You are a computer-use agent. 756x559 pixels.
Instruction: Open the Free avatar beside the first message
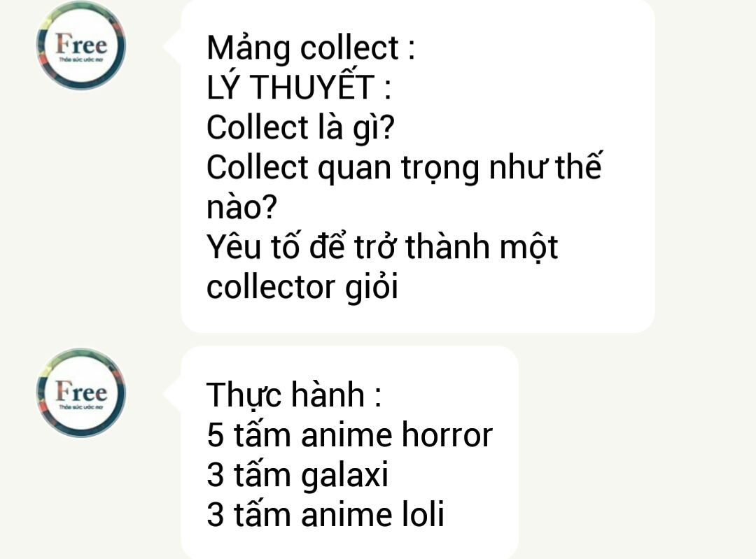click(x=81, y=45)
